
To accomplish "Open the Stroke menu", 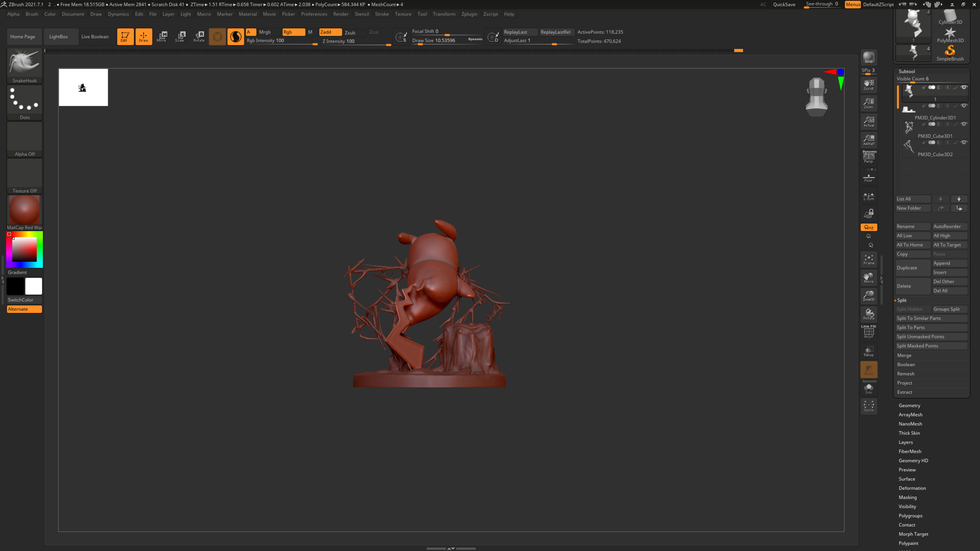I will tap(382, 14).
